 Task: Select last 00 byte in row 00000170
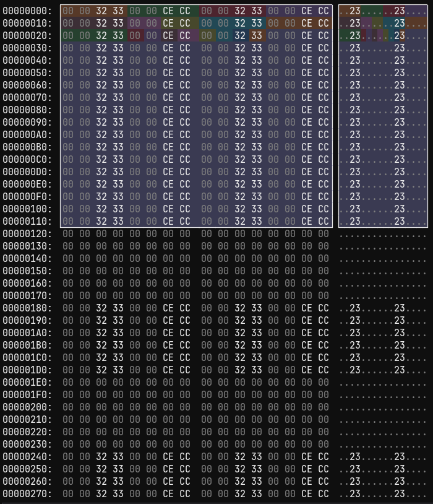(x=324, y=295)
